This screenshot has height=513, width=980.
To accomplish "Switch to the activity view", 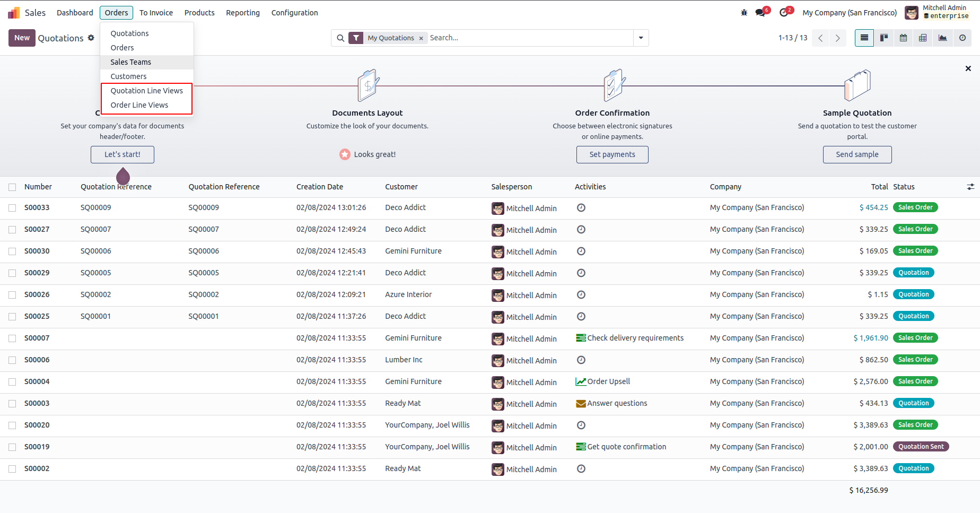I will point(962,38).
